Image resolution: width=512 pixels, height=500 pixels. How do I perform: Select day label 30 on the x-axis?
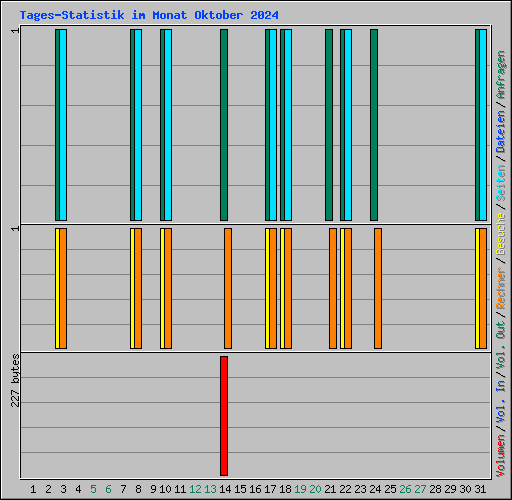pos(465,489)
